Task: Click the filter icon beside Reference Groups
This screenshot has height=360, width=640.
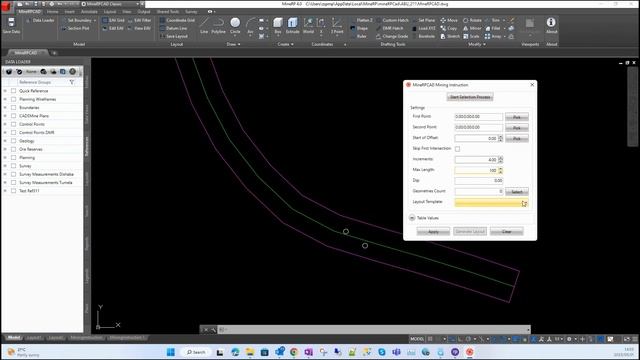Action: point(72,82)
